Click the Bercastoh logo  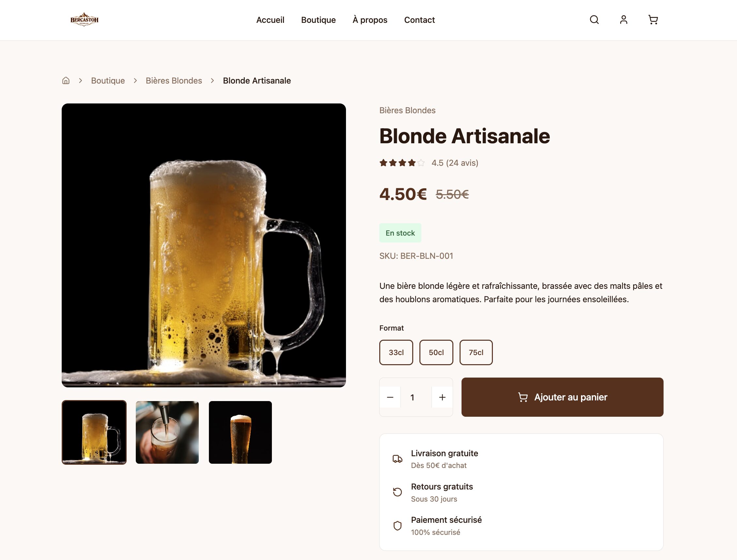(x=84, y=20)
